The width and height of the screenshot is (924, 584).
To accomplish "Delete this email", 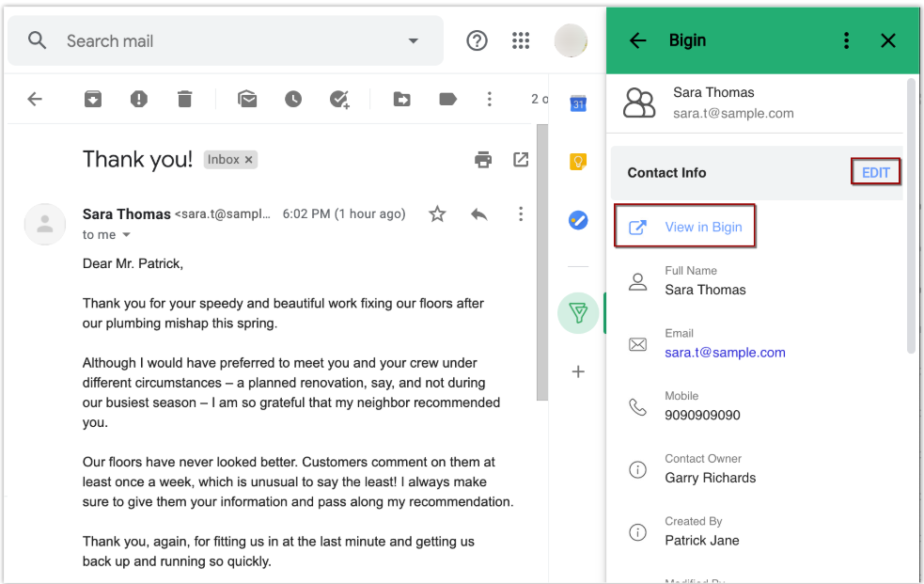I will tap(184, 99).
